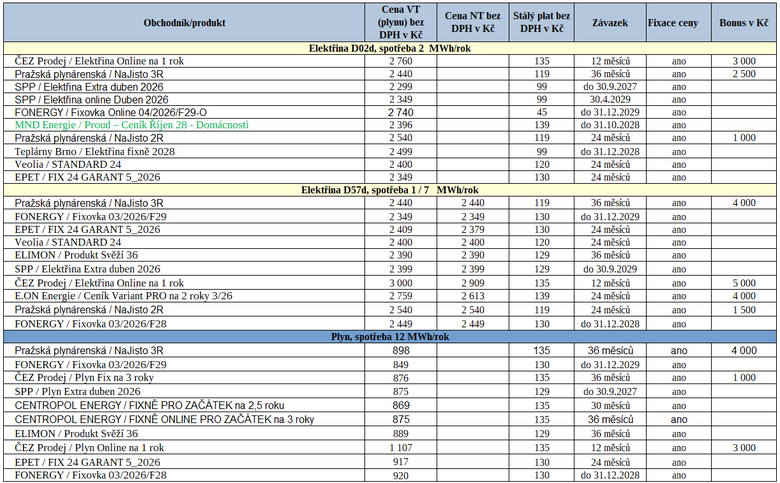Select the blue 'Plyn, spotřeba 12 MWh/rok' heading
Screen dimensions: 780x483
click(x=390, y=337)
